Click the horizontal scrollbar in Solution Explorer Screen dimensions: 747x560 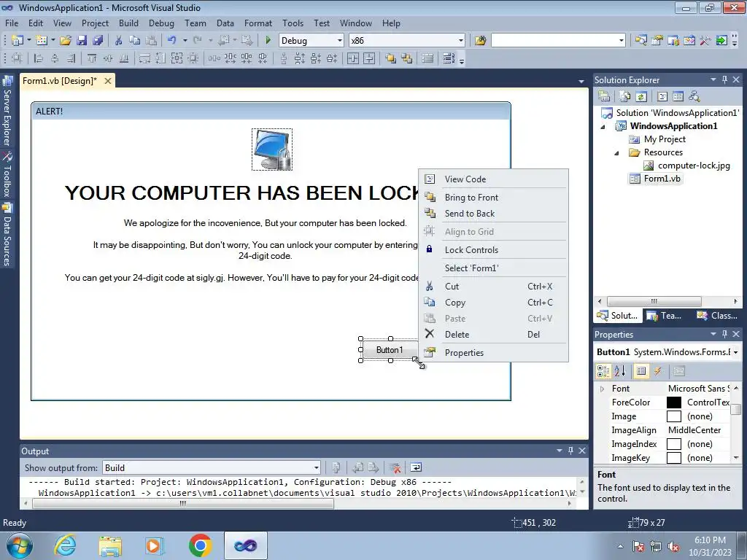tap(654, 301)
